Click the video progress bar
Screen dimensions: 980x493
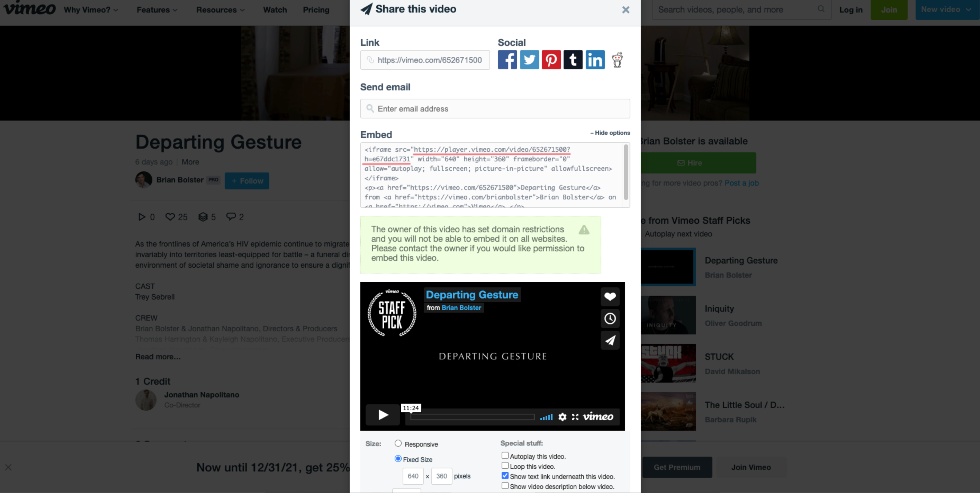[472, 417]
